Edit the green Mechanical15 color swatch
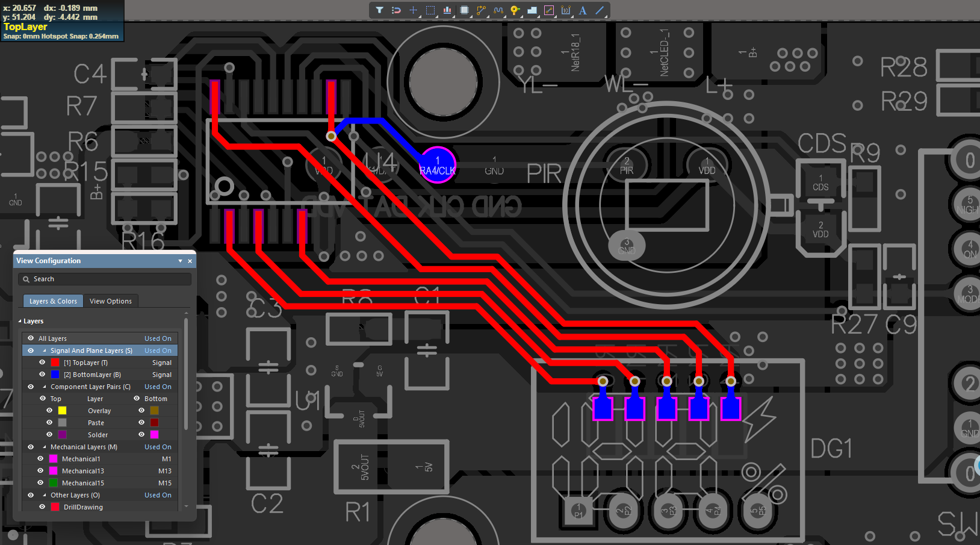980x545 pixels. pyautogui.click(x=53, y=483)
